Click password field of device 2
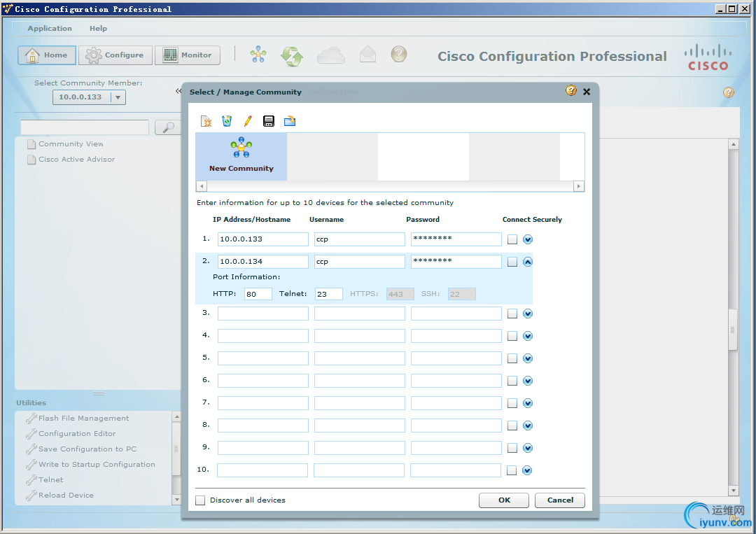Image resolution: width=756 pixels, height=534 pixels. point(456,261)
